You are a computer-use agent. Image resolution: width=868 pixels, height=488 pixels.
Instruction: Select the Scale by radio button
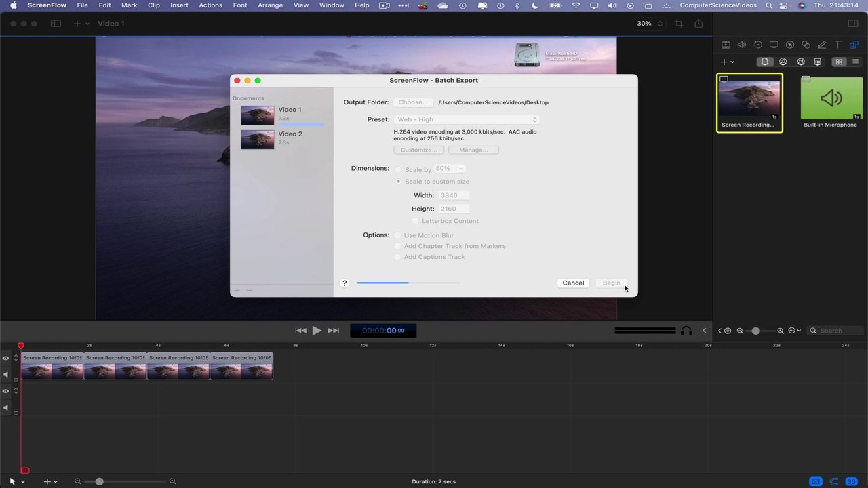coord(398,169)
